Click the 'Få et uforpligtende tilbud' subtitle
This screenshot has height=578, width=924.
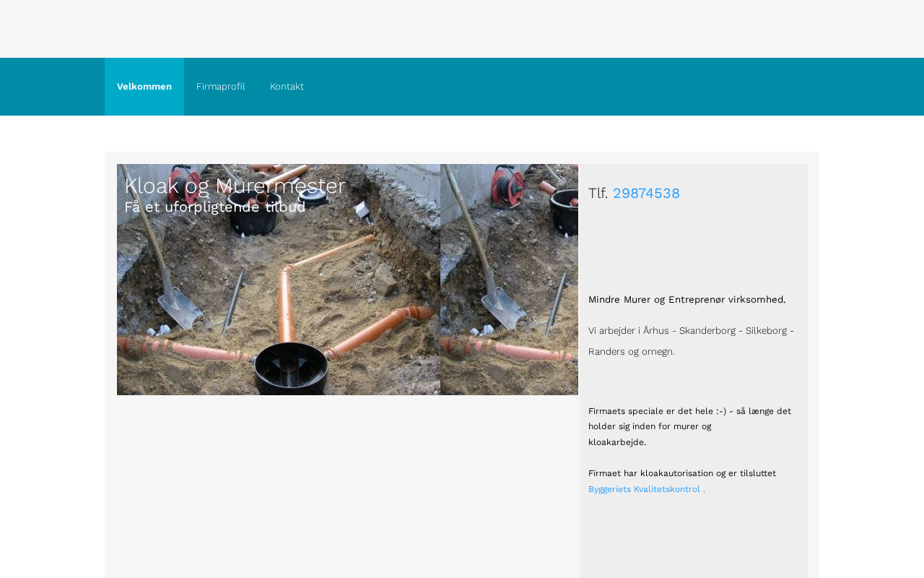point(214,207)
